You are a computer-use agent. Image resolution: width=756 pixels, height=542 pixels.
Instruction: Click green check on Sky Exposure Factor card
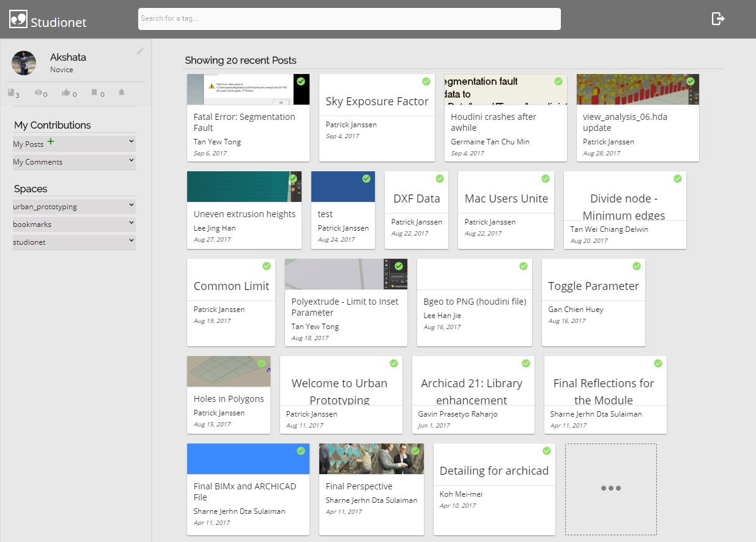426,81
